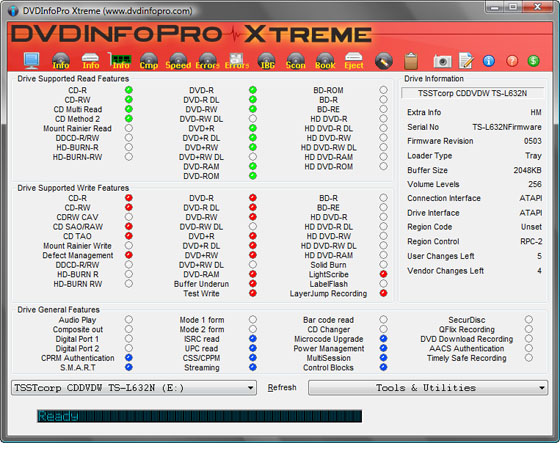Click the Loader Type value 'Tray'
This screenshot has height=451, width=560.
(533, 156)
